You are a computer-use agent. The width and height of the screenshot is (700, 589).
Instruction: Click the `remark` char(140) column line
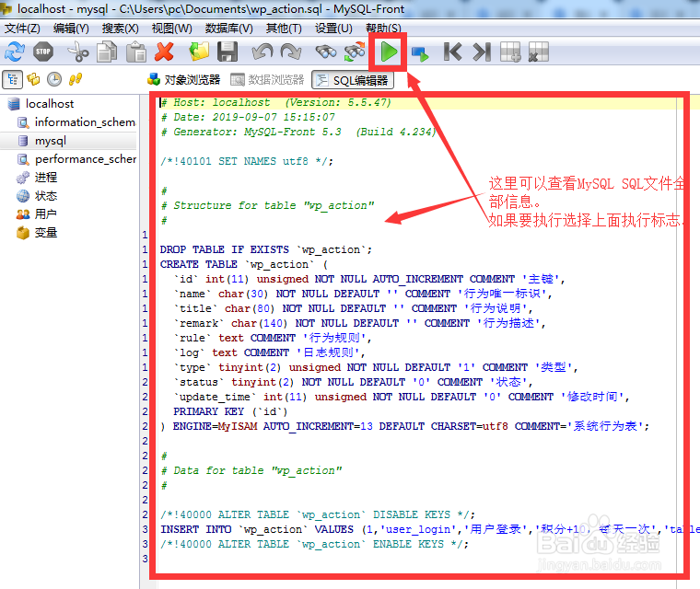tap(359, 323)
